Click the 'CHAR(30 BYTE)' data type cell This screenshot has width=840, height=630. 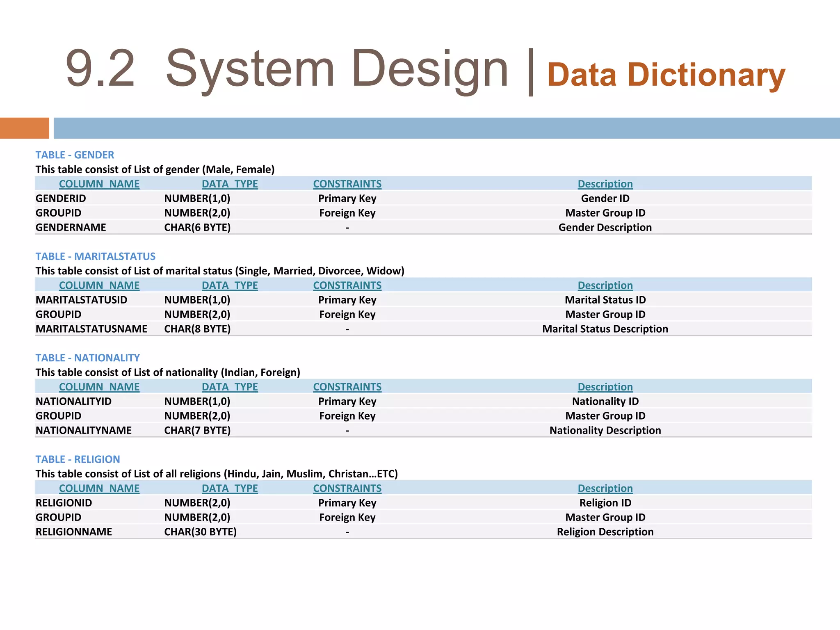[200, 532]
